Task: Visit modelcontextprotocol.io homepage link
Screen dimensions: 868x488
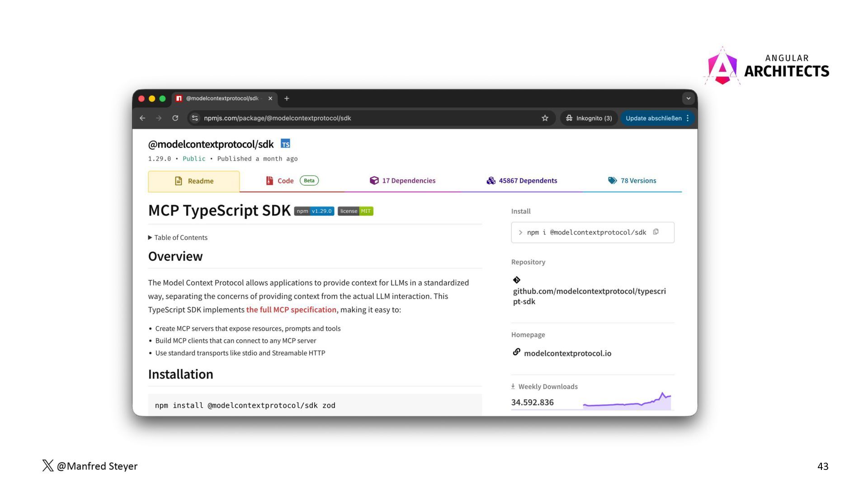Action: 567,353
